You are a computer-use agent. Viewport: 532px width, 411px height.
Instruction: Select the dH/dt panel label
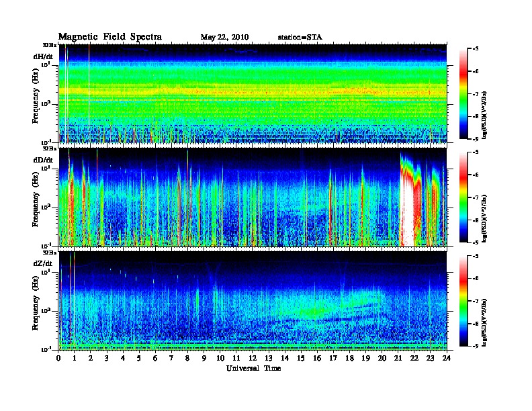coord(43,56)
